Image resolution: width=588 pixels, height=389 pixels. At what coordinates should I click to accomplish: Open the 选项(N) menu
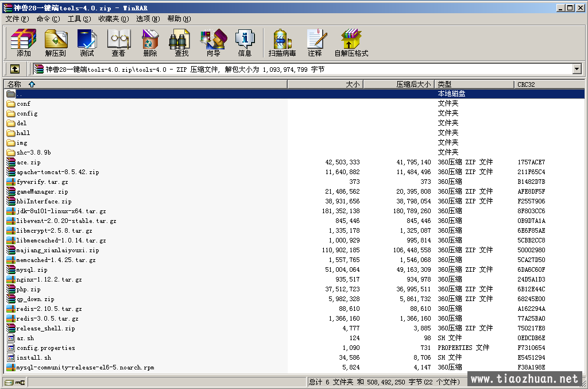pos(148,19)
